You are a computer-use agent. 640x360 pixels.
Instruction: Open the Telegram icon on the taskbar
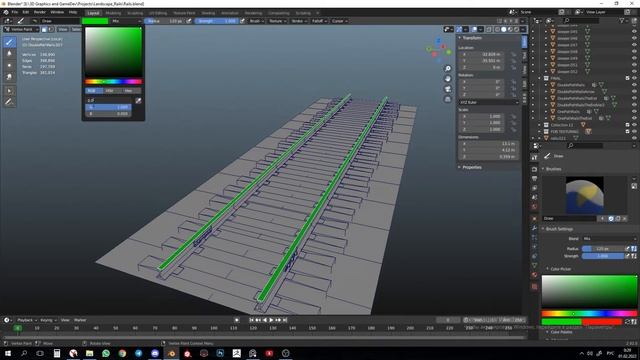tap(138, 353)
